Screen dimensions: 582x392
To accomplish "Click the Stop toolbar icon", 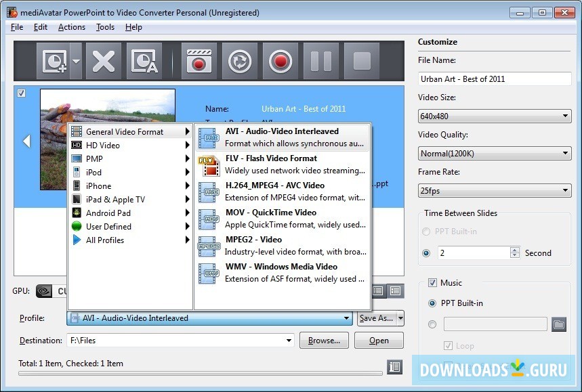I will click(361, 62).
